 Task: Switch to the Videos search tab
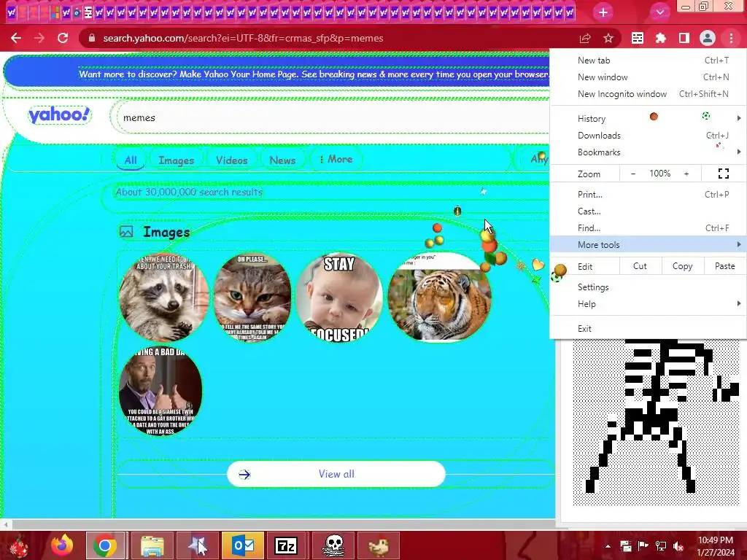point(231,160)
